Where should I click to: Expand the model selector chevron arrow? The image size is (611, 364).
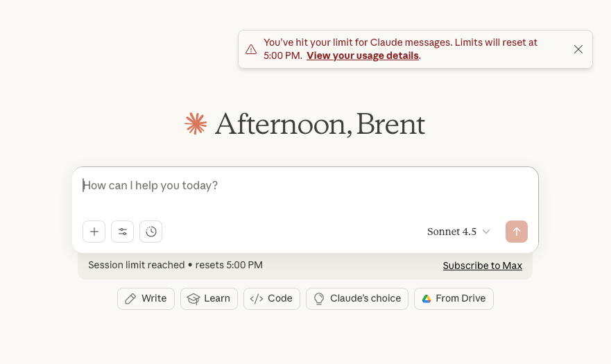(486, 232)
